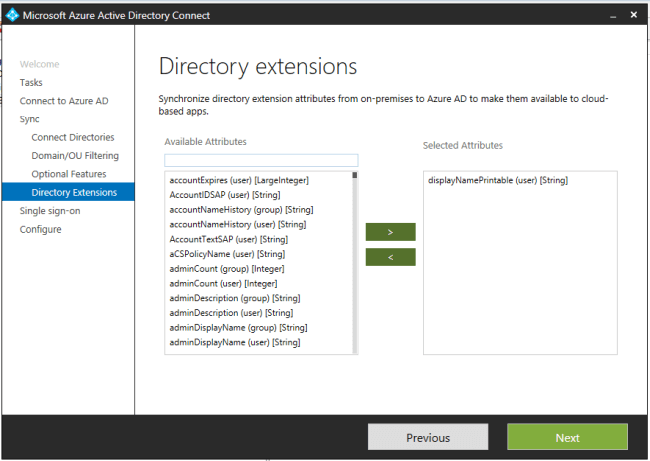The image size is (650, 461).
Task: Add attribute with the > button
Action: (390, 232)
